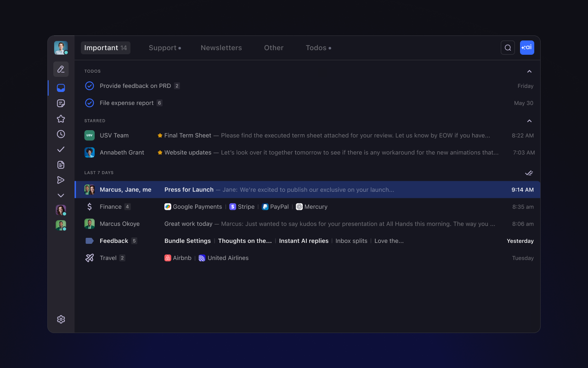This screenshot has height=368, width=588.
Task: Mark the 'Provide feedback on PRD' todo complete
Action: pos(89,86)
